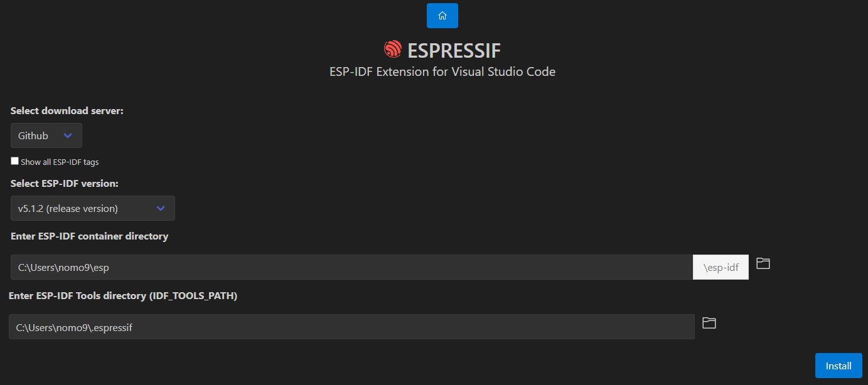Viewport: 868px width, 385px height.
Task: Click the 'Enter ESP-IDF Tools directory (IDF_TOOLS_PATH)' label
Action: click(x=123, y=296)
